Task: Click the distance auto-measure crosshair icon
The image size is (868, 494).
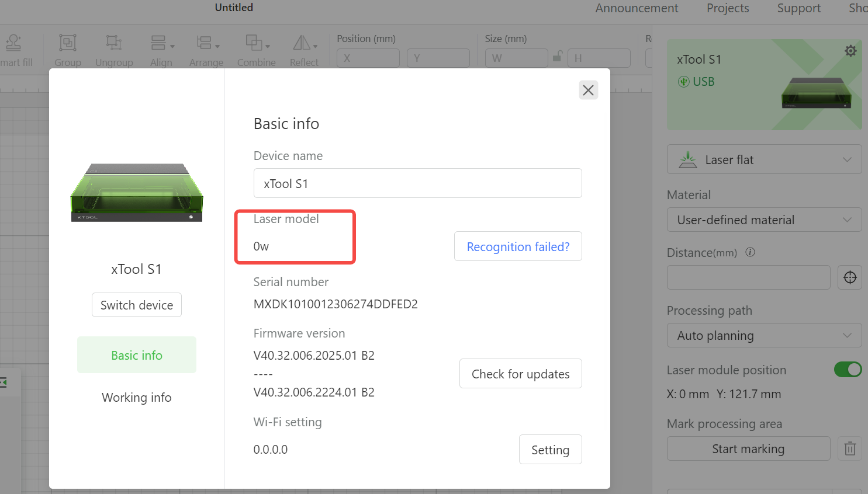Action: pos(850,277)
